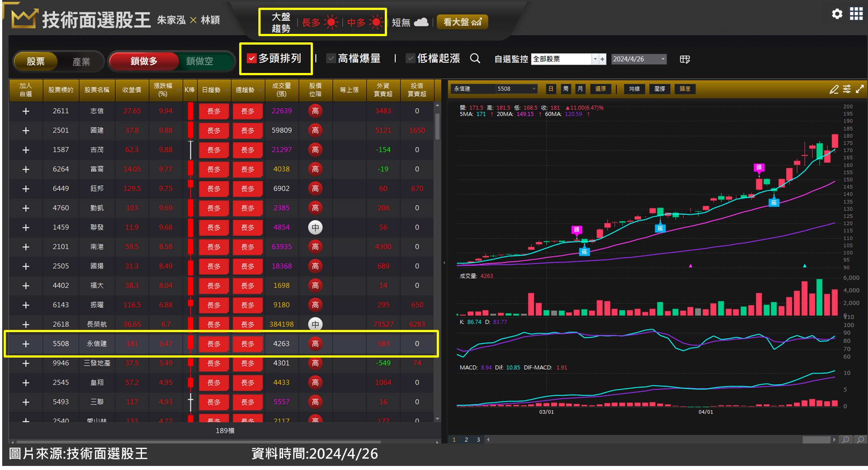Click the 頭 marker near 160 on chart
868x470 pixels.
[x=759, y=168]
